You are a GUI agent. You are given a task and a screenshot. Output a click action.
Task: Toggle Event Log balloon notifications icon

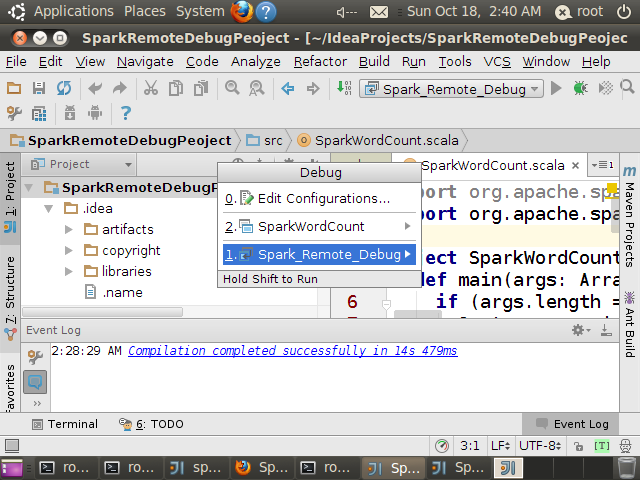(x=35, y=382)
